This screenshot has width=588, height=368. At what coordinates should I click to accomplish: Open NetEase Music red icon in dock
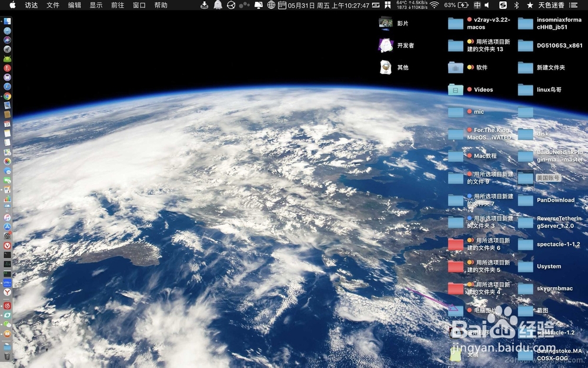click(7, 306)
